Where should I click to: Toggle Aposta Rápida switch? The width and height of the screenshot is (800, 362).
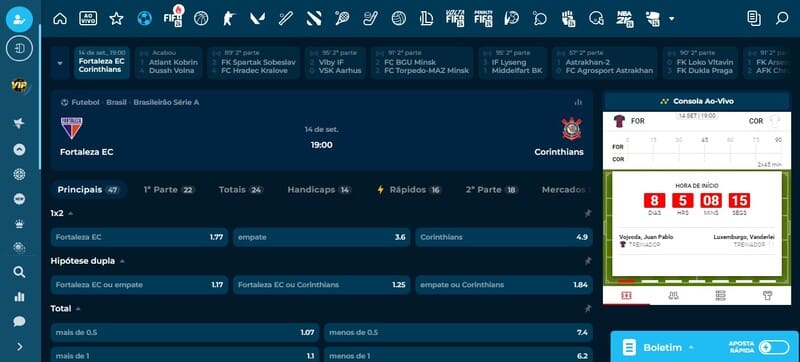point(773,347)
